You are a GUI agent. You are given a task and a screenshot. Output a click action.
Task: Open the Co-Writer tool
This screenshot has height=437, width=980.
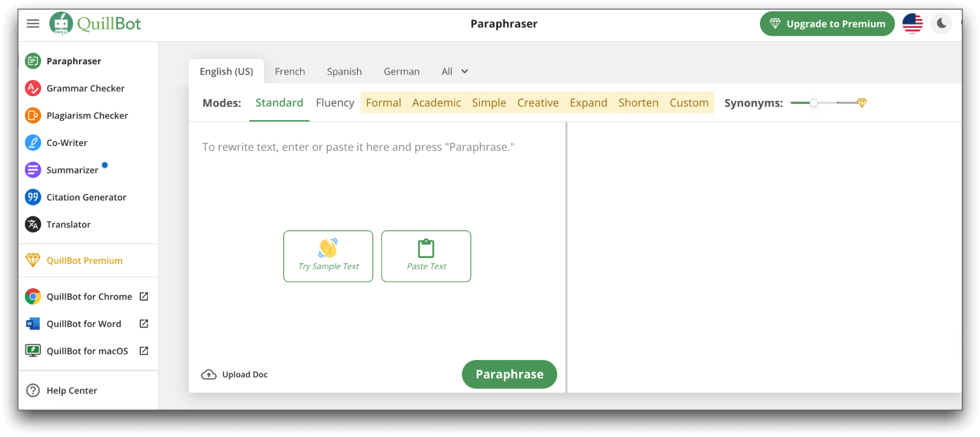click(x=67, y=143)
